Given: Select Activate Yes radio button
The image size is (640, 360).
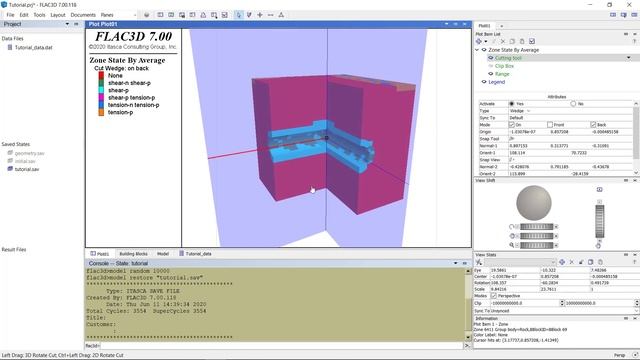Looking at the screenshot, I should pyautogui.click(x=511, y=104).
